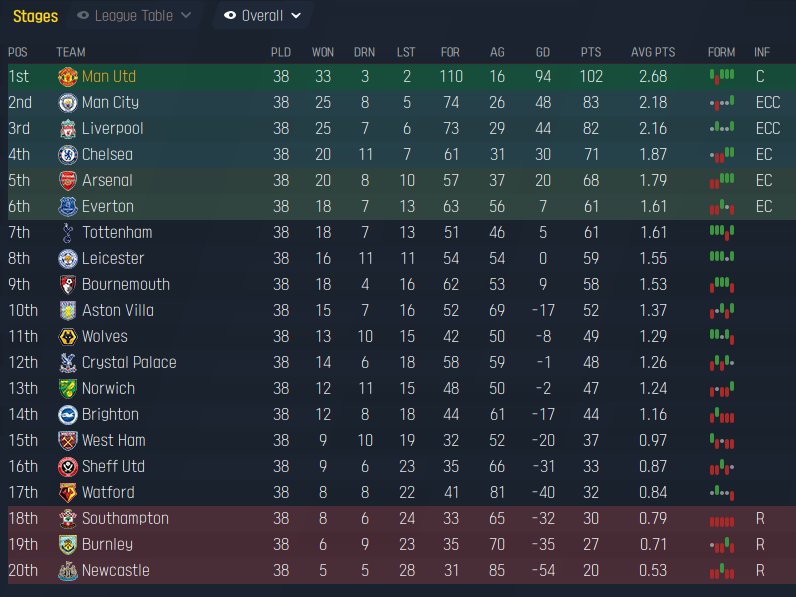796x597 pixels.
Task: Select the Crystal Palace table row name
Action: [128, 363]
